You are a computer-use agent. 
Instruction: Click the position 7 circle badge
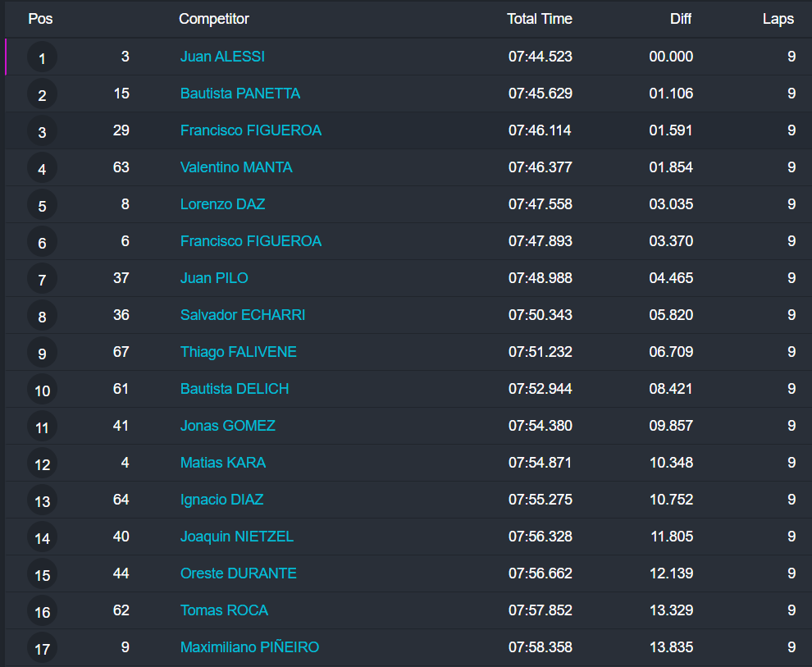(x=42, y=279)
